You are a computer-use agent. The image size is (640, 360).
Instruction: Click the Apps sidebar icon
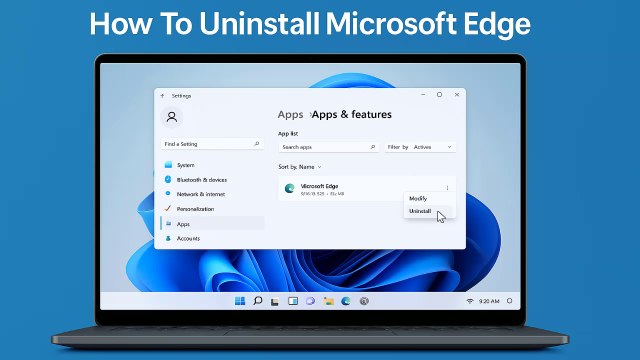[168, 224]
